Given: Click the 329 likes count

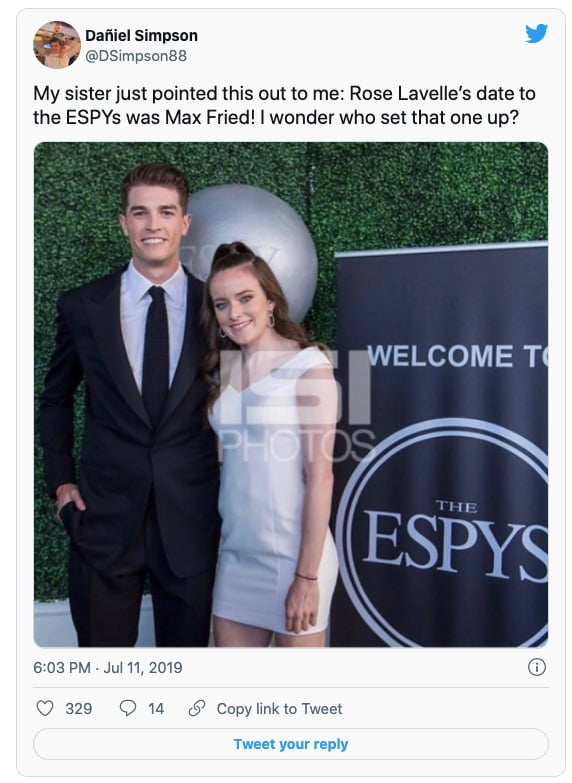Looking at the screenshot, I should coord(79,709).
